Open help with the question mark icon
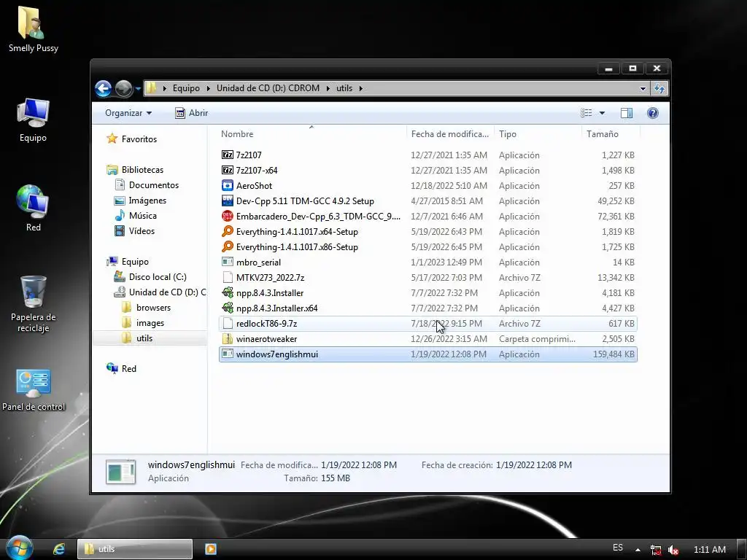The width and height of the screenshot is (747, 560). (653, 113)
